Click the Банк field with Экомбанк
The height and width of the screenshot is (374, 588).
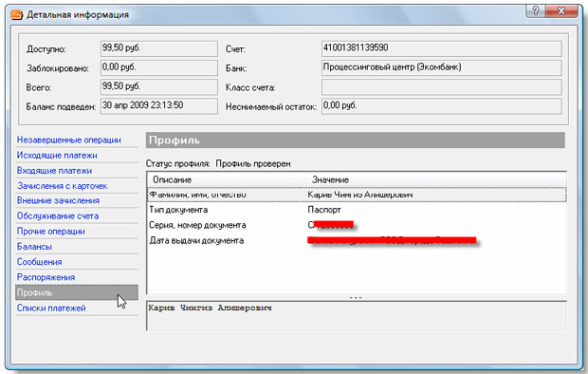coord(441,68)
